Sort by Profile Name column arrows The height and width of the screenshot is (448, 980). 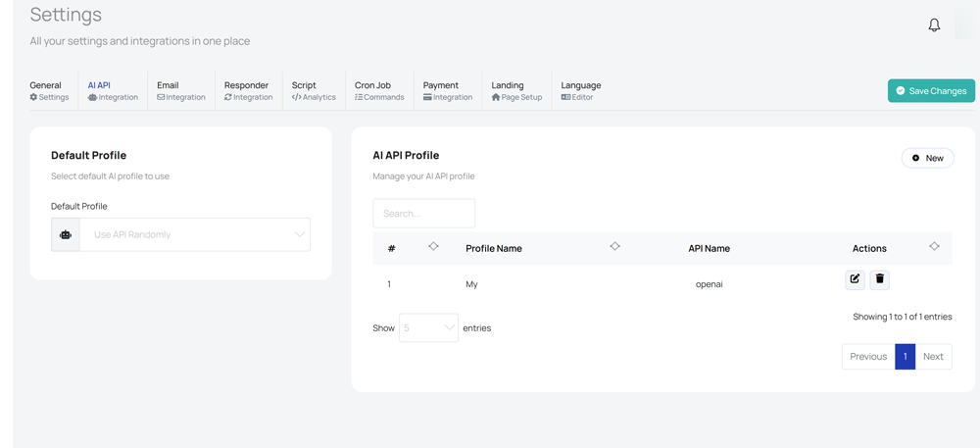point(614,247)
